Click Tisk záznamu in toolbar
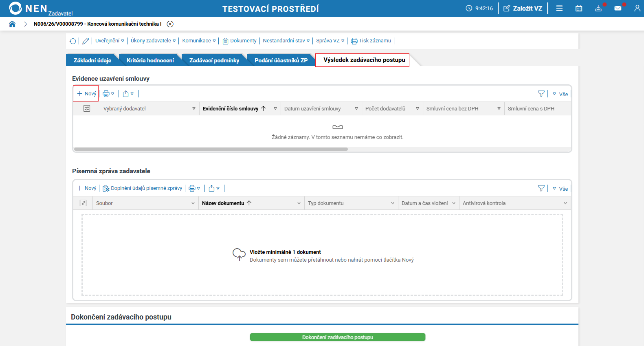The height and width of the screenshot is (346, 644). point(371,41)
